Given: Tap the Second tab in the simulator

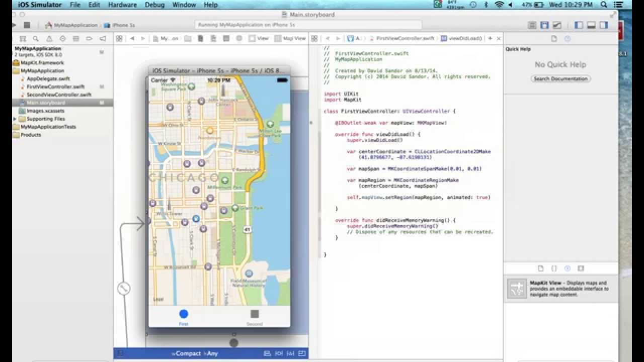Looking at the screenshot, I should point(255,317).
